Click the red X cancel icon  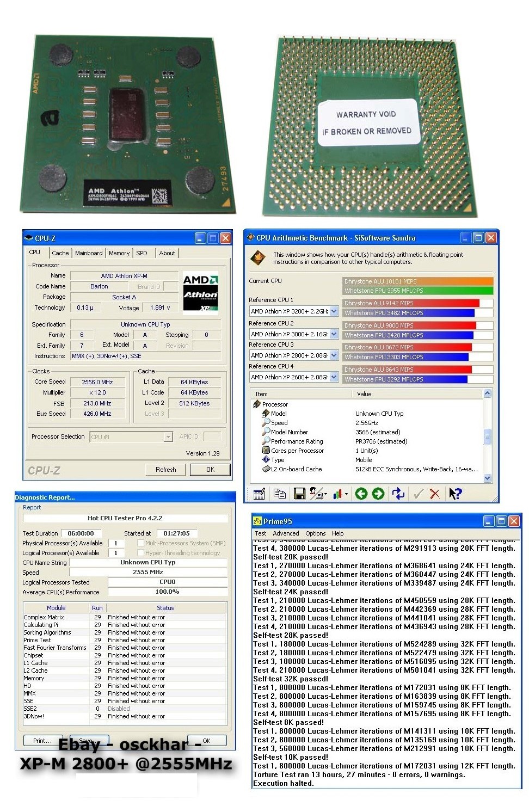[x=434, y=494]
